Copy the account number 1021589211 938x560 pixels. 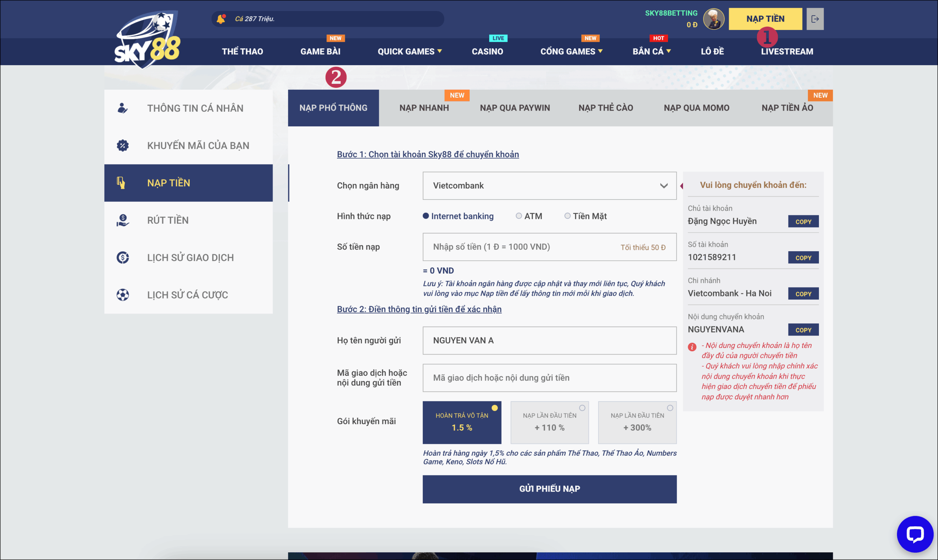coord(803,257)
